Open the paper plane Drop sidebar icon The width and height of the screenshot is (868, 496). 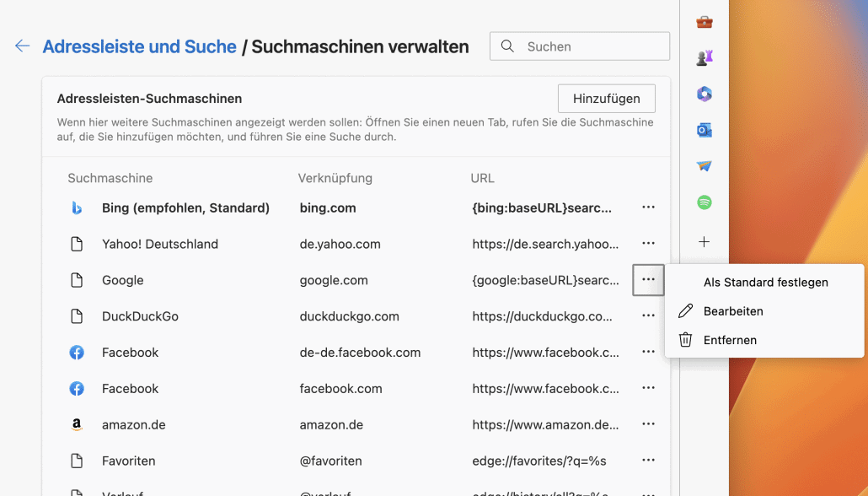click(x=705, y=166)
